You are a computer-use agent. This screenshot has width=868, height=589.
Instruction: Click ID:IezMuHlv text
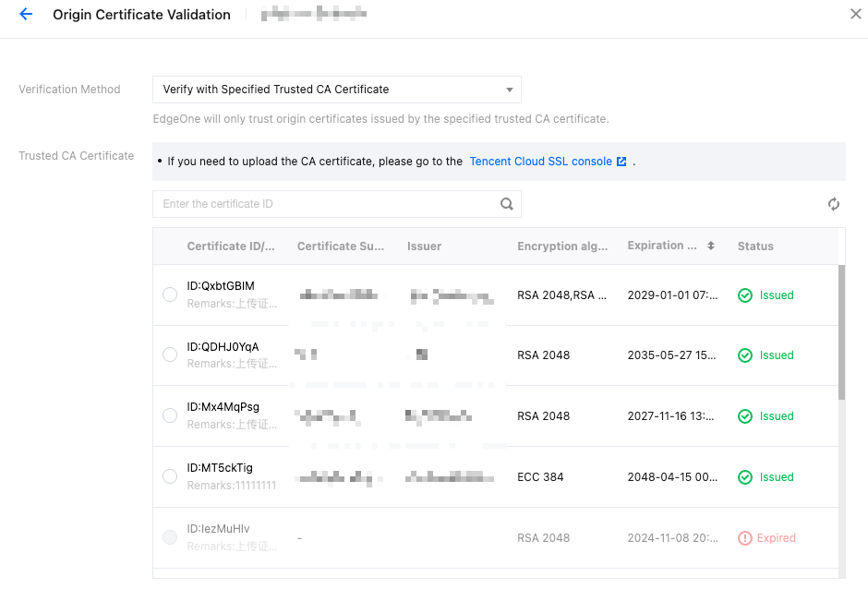[x=218, y=529]
